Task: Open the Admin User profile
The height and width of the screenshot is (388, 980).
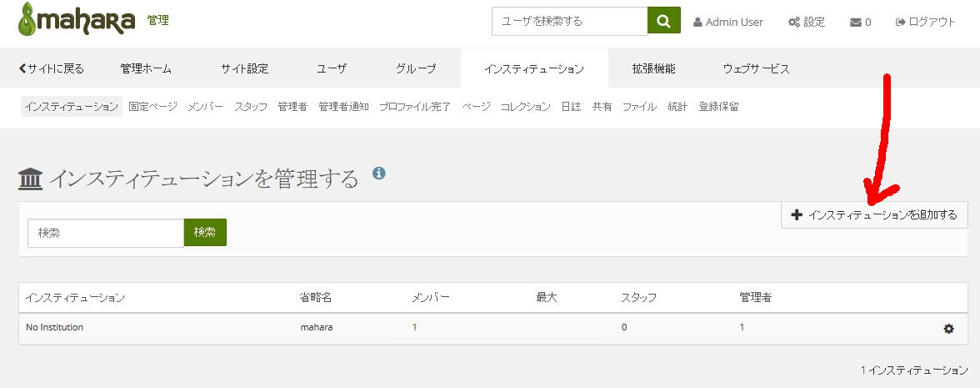Action: pos(728,23)
